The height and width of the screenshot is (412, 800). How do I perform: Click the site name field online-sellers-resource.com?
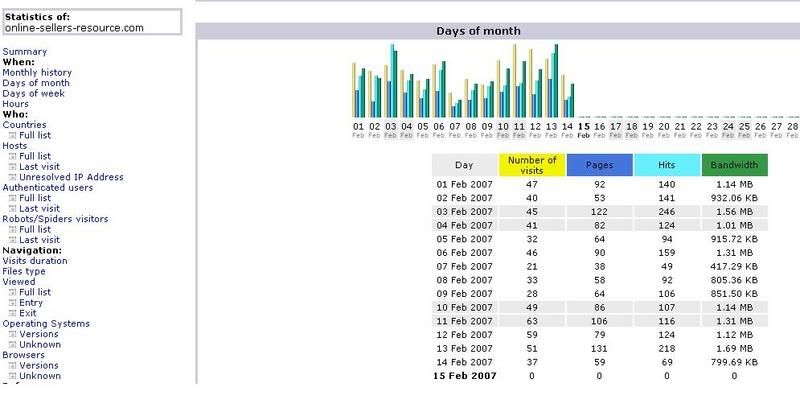point(91,28)
